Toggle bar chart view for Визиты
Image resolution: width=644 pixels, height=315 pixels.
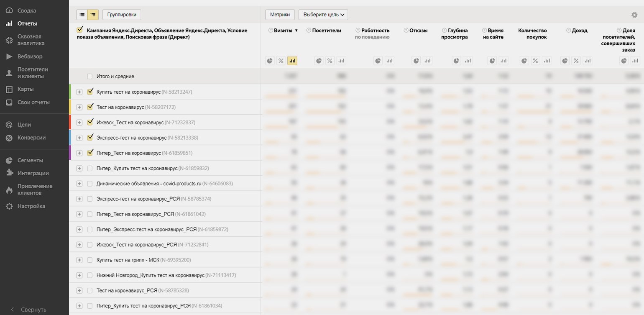(292, 61)
